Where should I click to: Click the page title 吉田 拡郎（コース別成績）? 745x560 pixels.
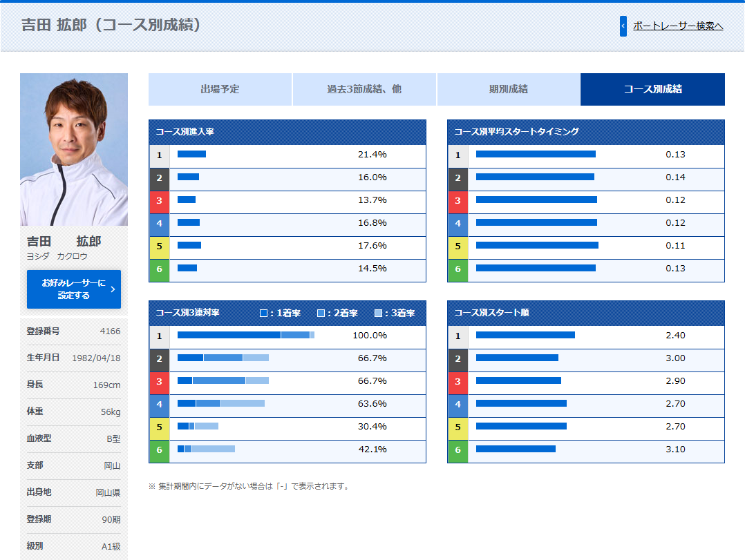(111, 25)
